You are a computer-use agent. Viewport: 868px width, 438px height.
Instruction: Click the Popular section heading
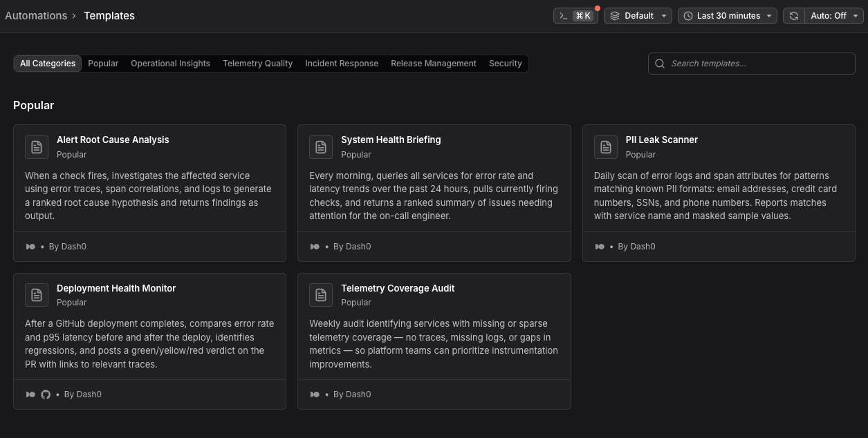pos(33,105)
